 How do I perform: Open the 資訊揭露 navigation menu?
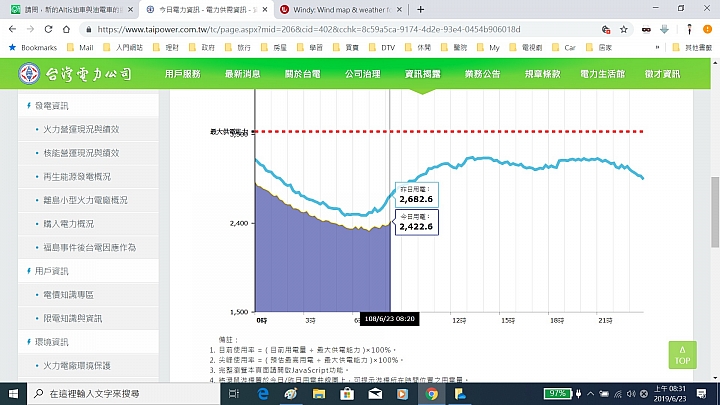pos(421,74)
